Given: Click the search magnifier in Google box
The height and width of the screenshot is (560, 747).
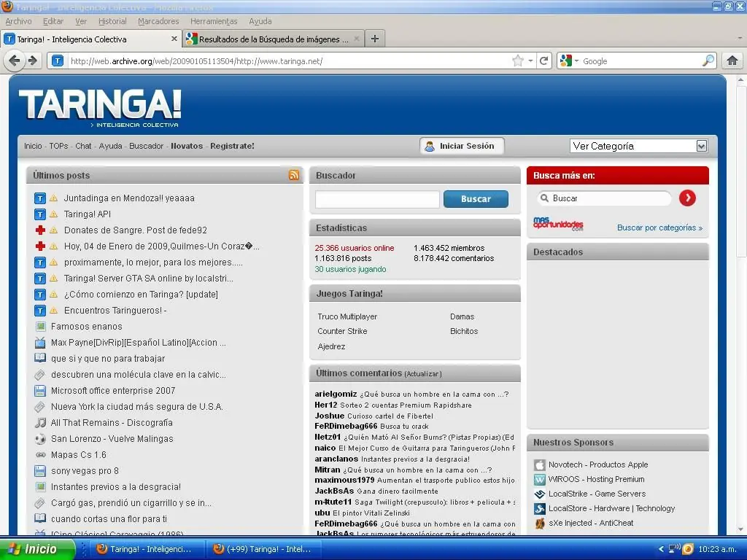Looking at the screenshot, I should 708,61.
